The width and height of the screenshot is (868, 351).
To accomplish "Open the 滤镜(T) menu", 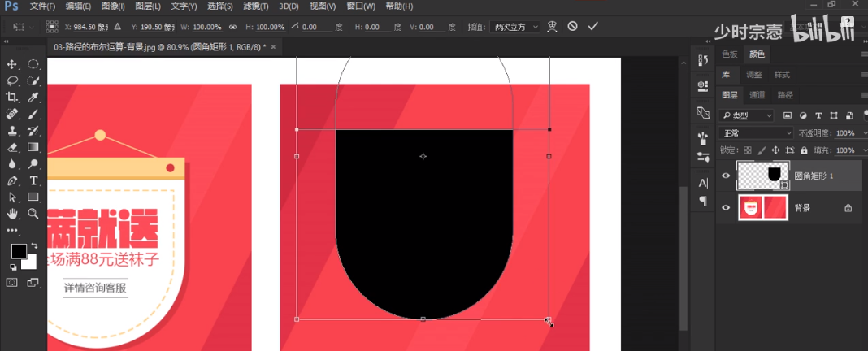I will coord(256,6).
